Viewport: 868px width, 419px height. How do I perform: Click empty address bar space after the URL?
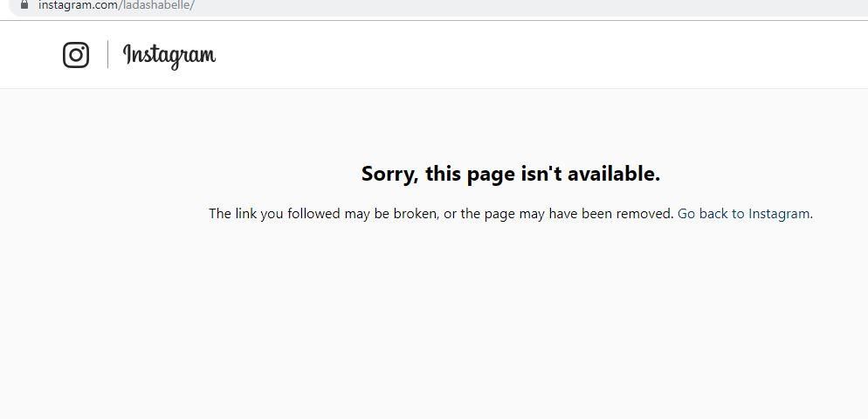point(499,5)
